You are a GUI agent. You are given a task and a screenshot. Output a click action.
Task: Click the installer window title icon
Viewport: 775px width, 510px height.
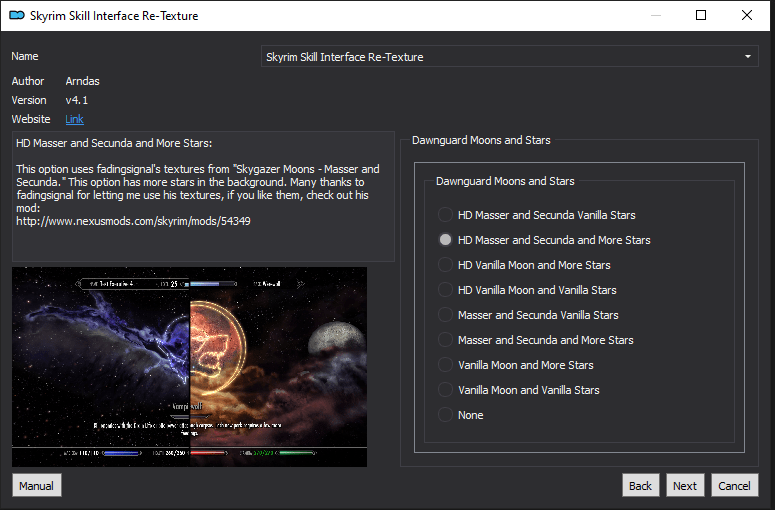pos(17,15)
